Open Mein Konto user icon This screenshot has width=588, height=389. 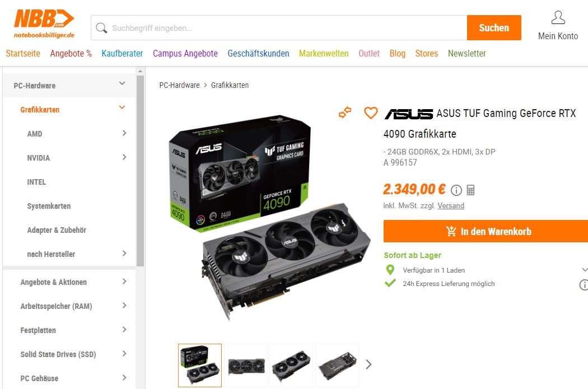click(558, 17)
